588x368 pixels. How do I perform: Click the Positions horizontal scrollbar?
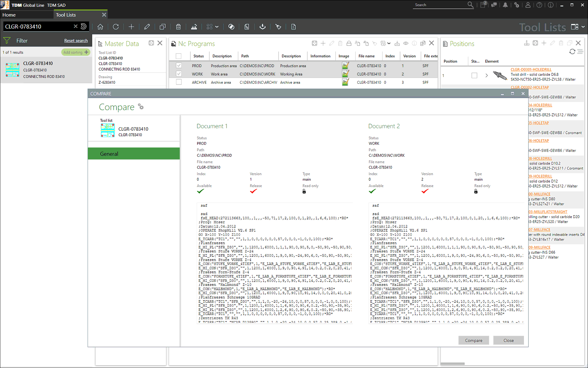tap(453, 363)
